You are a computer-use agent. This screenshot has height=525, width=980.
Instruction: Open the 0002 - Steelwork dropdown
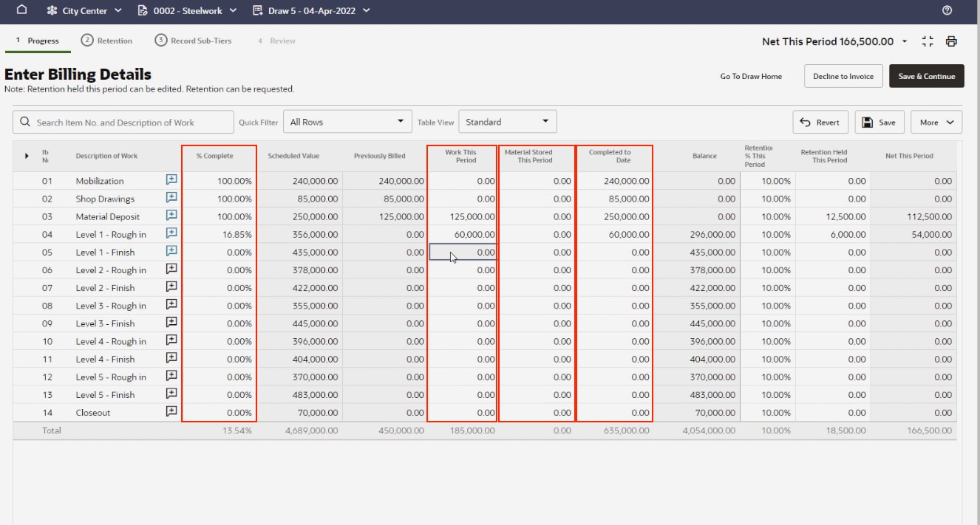pyautogui.click(x=188, y=10)
